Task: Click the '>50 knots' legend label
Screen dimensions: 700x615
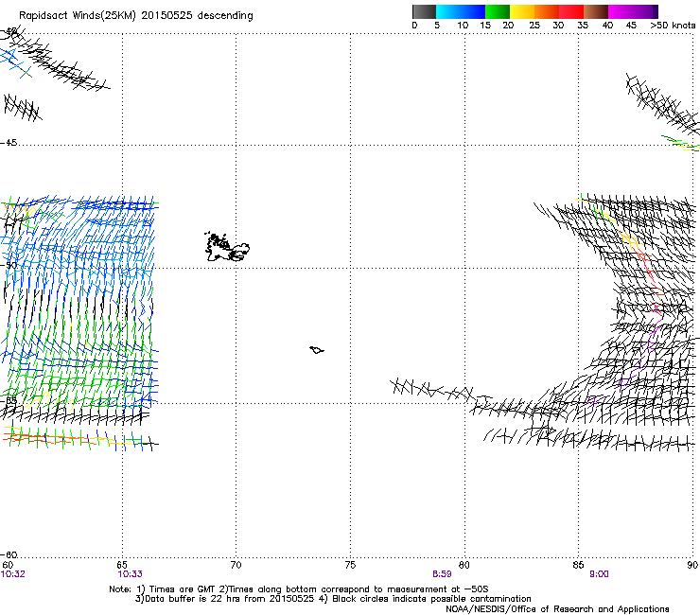Action: (x=673, y=26)
